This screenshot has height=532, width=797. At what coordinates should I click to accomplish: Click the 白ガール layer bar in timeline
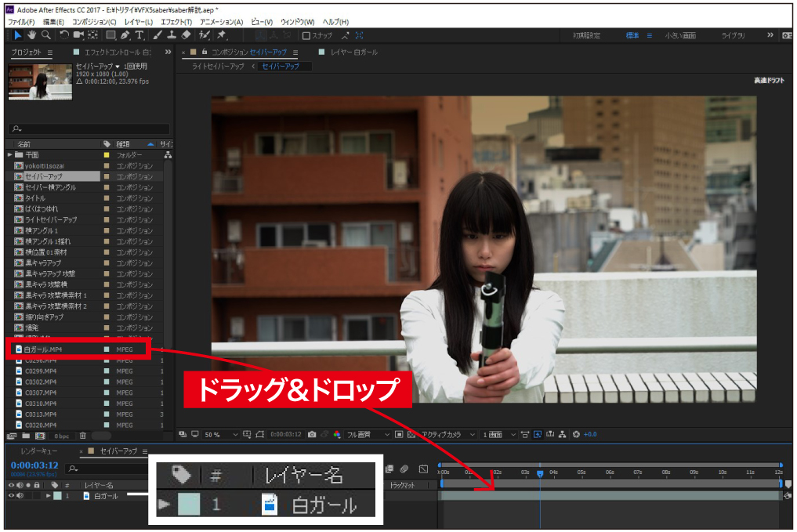click(610, 495)
